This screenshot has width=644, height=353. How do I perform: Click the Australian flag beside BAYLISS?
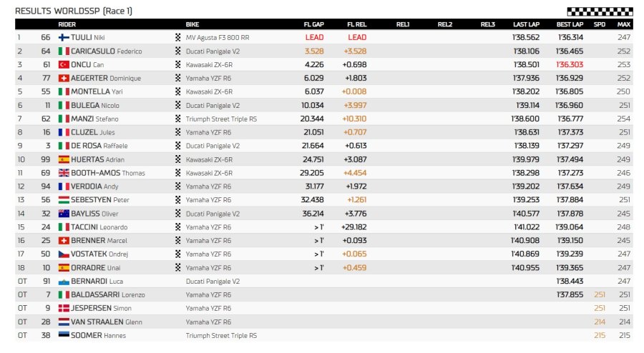(64, 213)
